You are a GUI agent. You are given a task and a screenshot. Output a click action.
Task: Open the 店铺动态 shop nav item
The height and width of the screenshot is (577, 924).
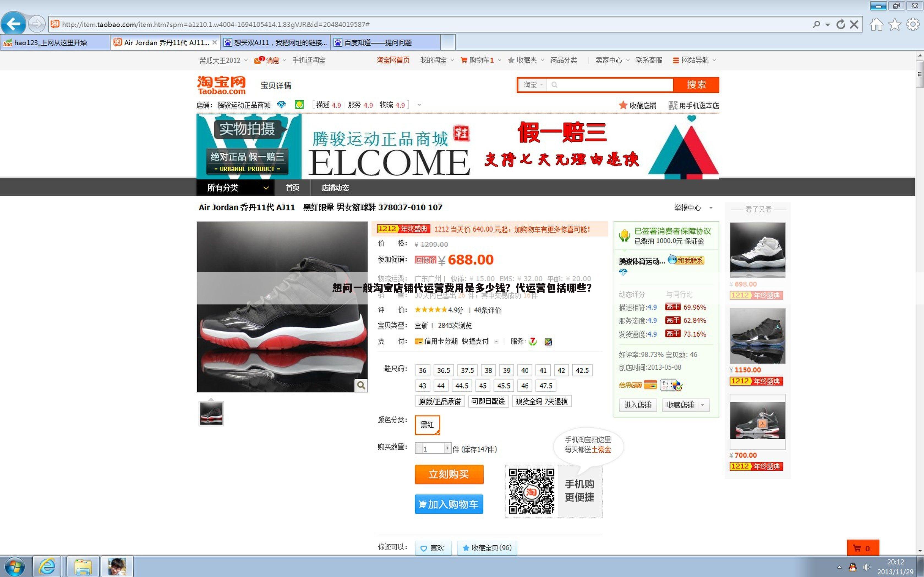click(x=335, y=188)
